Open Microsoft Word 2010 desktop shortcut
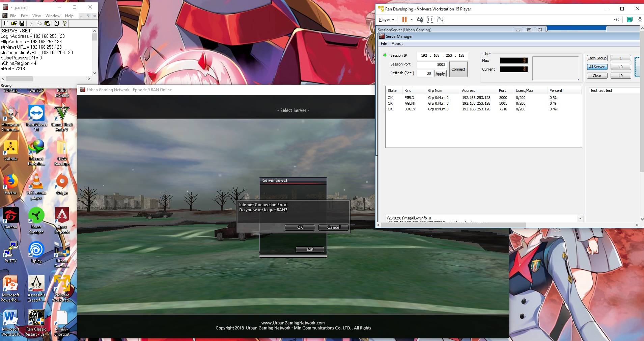The image size is (644, 341). pos(11,323)
